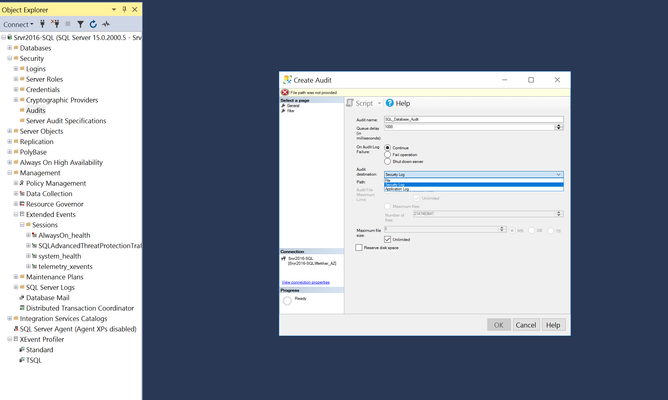Click the Connect object explorer plug icon
This screenshot has width=668, height=400.
(x=42, y=24)
